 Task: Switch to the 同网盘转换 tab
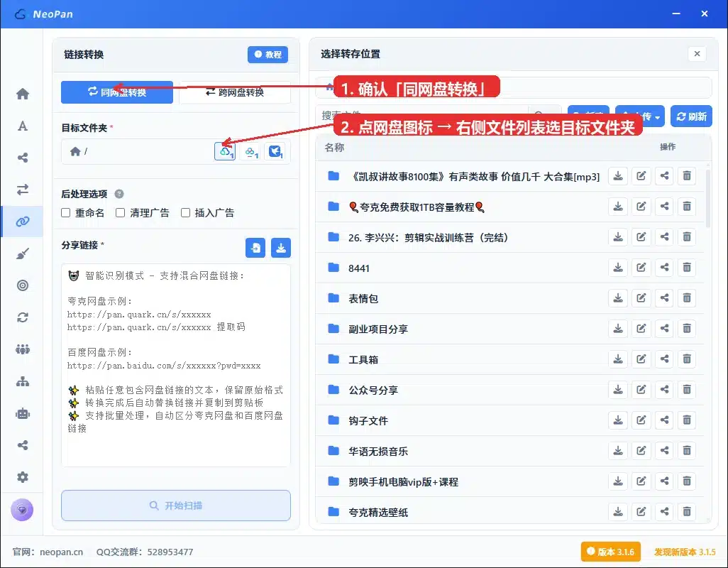(117, 92)
